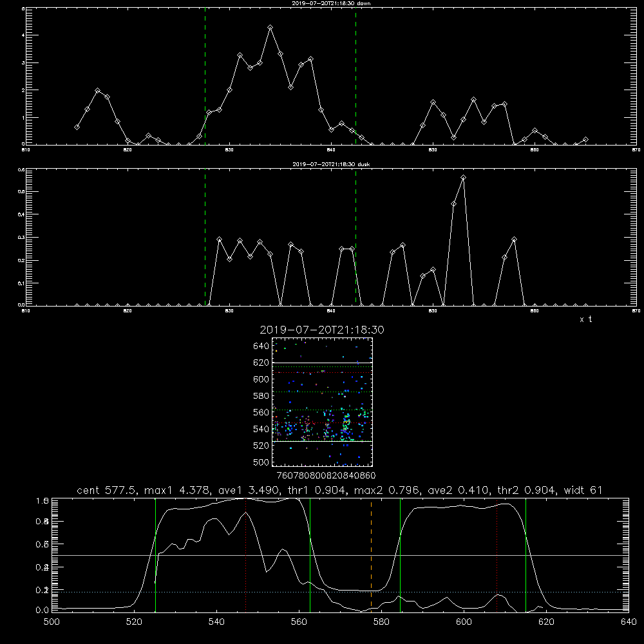The height and width of the screenshot is (644, 644).
Task: Click the right green dashed line in the dawn plot
Action: 355,76
